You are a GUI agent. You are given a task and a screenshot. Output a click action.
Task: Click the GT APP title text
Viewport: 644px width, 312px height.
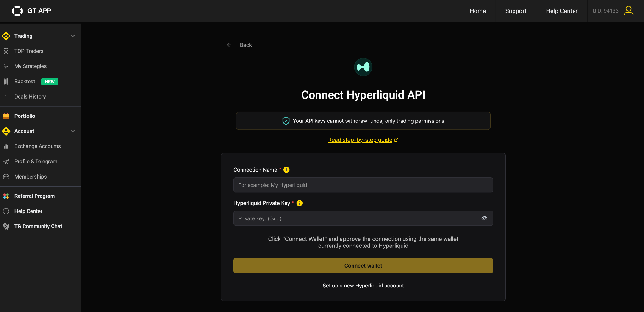point(39,11)
